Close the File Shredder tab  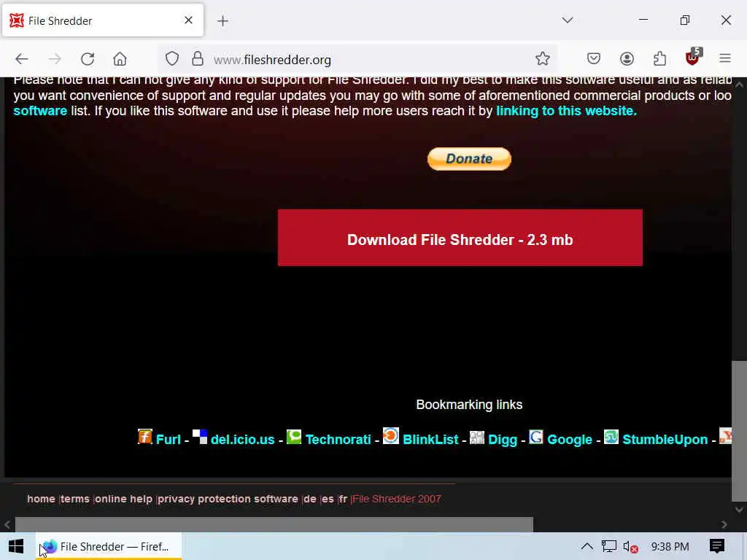tap(189, 20)
